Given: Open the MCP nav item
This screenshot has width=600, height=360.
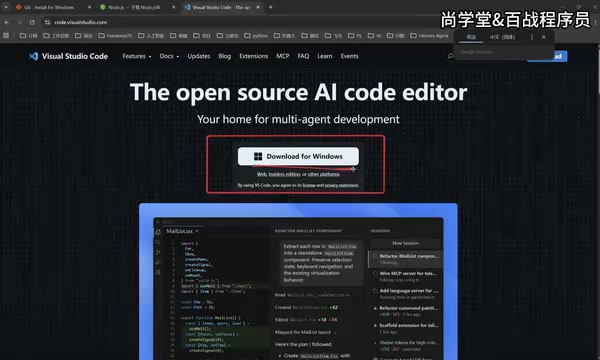Looking at the screenshot, I should coord(283,56).
